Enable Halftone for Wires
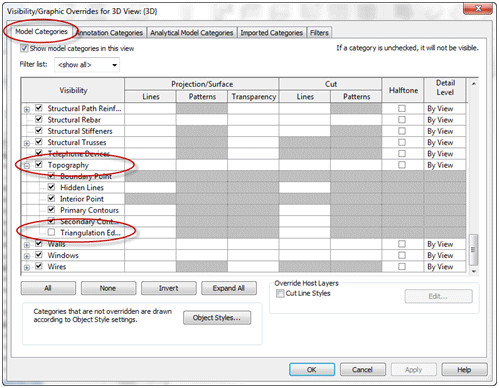 [402, 267]
